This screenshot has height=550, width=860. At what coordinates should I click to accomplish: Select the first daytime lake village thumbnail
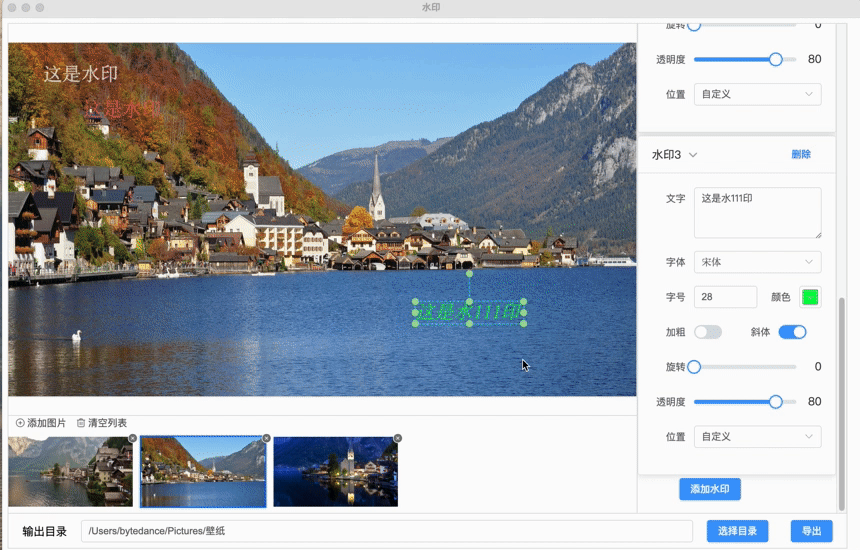coord(70,472)
